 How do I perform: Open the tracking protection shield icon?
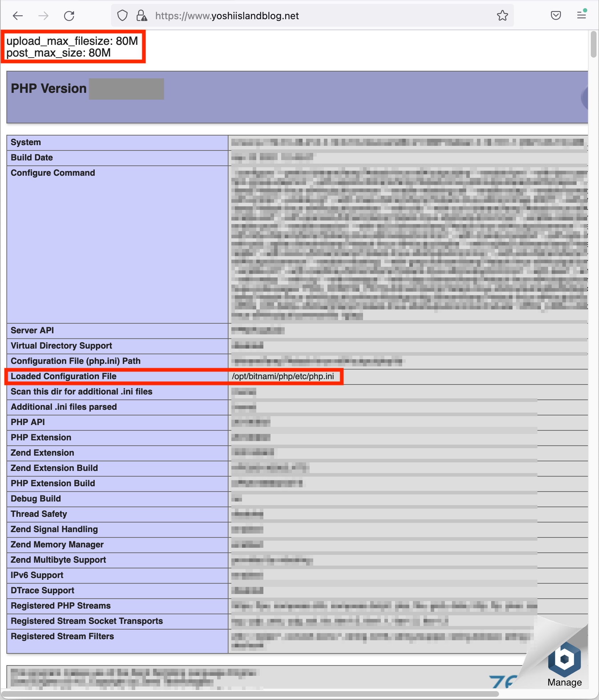[122, 16]
